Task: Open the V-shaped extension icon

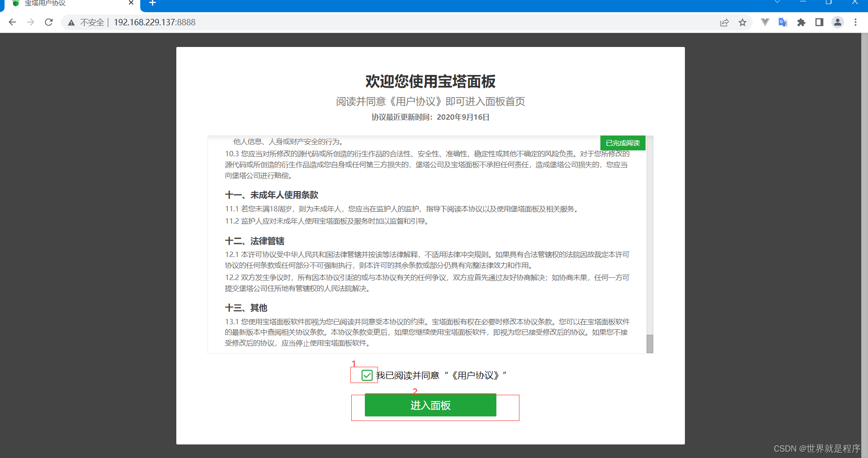Action: pos(765,22)
